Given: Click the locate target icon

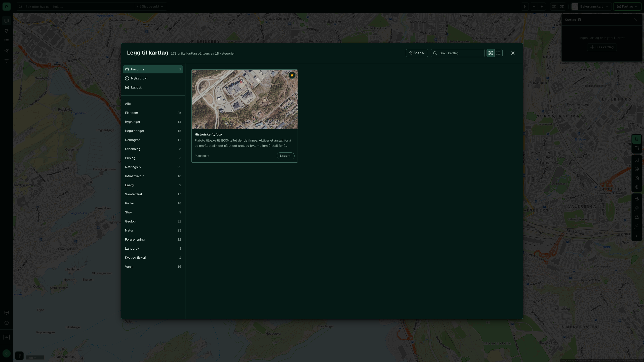Looking at the screenshot, I should pos(637,187).
